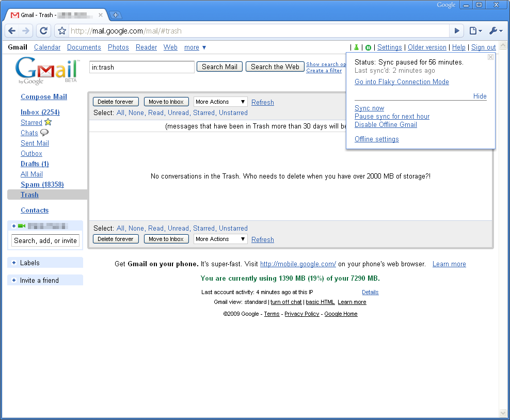Click the Search the Web button

pyautogui.click(x=275, y=67)
